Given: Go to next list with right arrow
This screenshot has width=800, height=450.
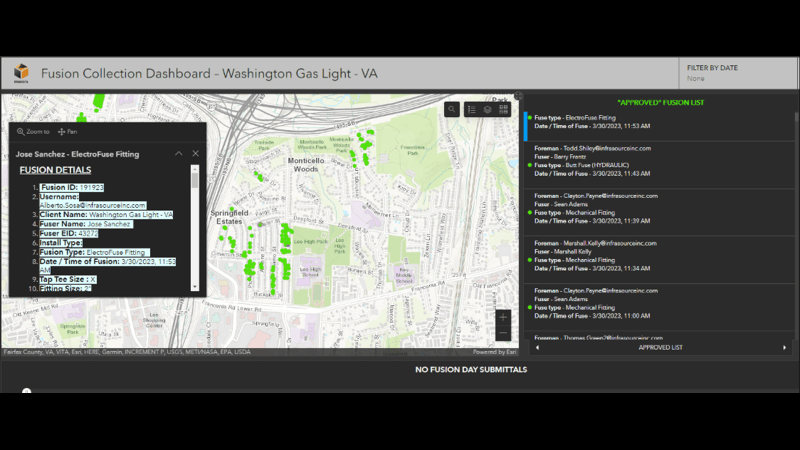Looking at the screenshot, I should [x=784, y=347].
